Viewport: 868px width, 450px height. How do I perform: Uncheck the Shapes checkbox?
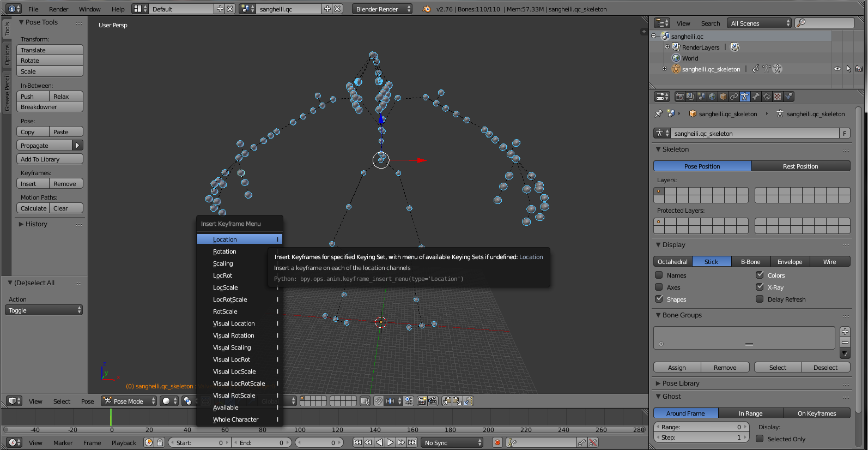[659, 299]
